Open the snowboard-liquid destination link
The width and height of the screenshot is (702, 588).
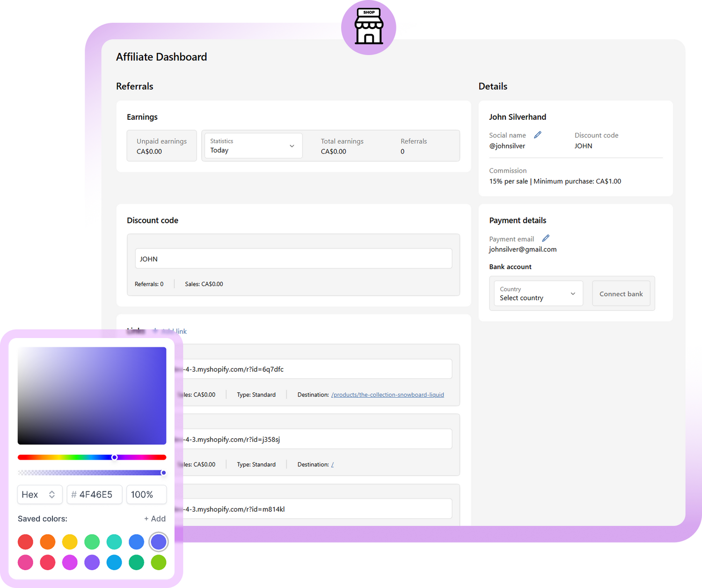click(x=388, y=395)
